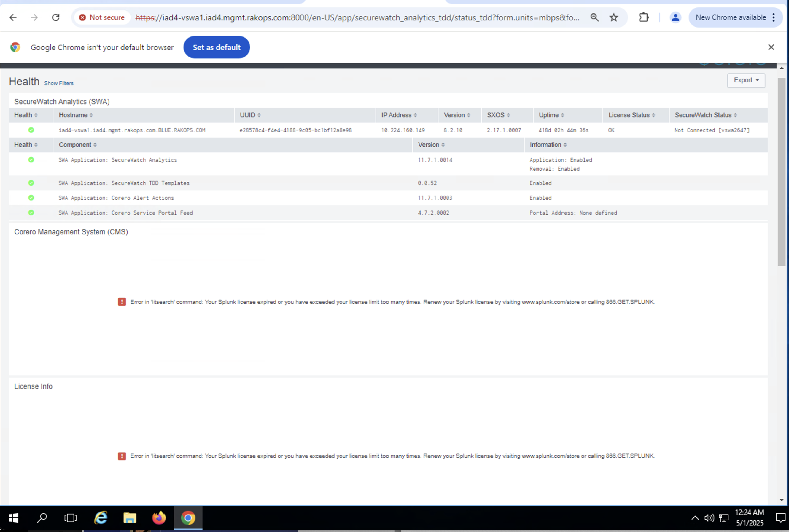Show hidden system tray icons
The height and width of the screenshot is (532, 789).
pos(695,518)
